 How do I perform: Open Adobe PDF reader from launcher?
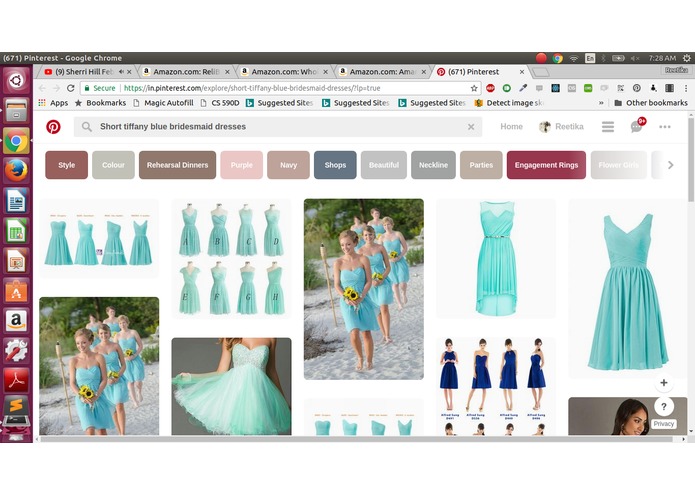[x=16, y=381]
